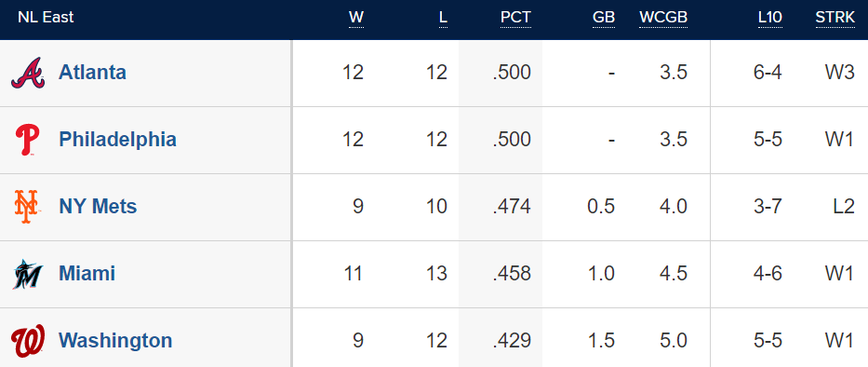Open the NY Mets team link
868x367 pixels.
pos(98,206)
